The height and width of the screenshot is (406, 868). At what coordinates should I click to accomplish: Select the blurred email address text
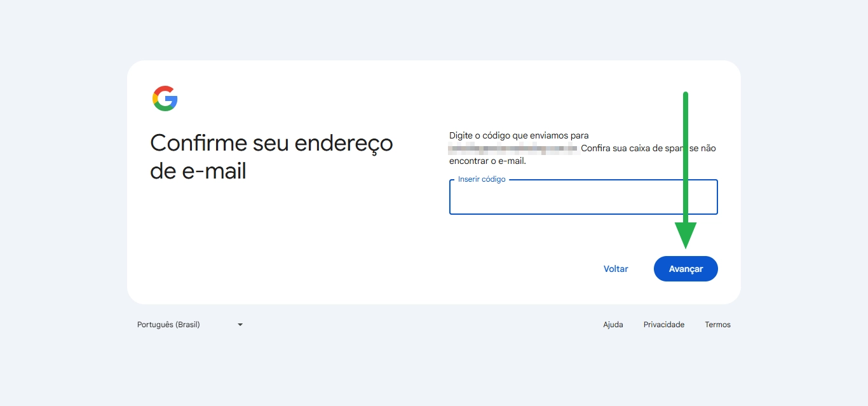click(512, 148)
